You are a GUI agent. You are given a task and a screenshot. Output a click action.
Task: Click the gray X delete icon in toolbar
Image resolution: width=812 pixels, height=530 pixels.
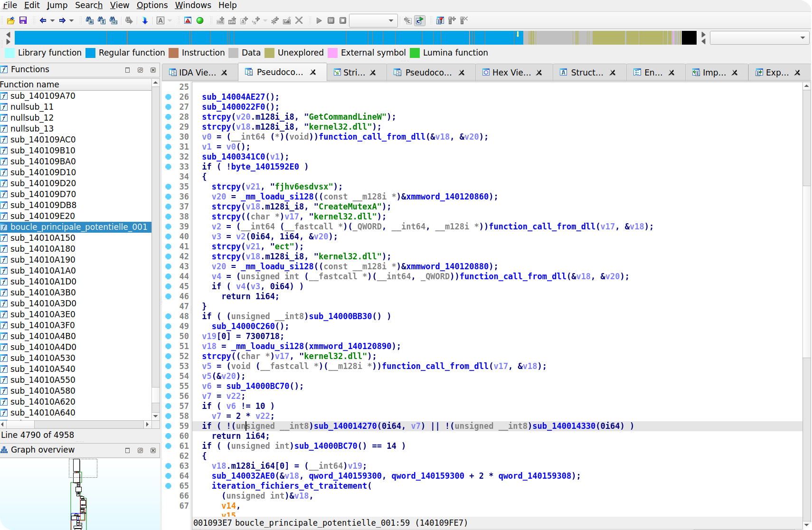tap(299, 20)
